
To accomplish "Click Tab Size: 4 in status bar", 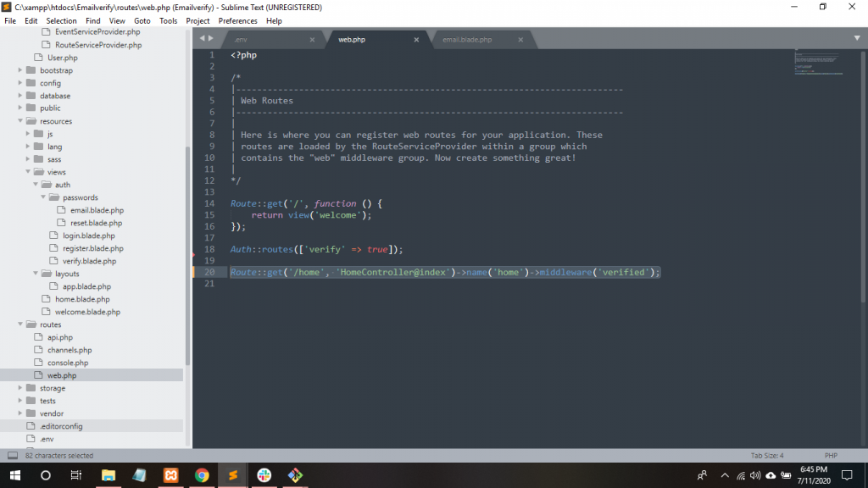I will [767, 456].
